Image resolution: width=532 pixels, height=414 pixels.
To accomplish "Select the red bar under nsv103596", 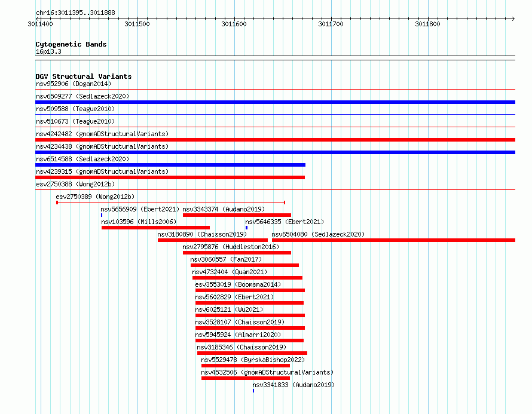I will (156, 228).
